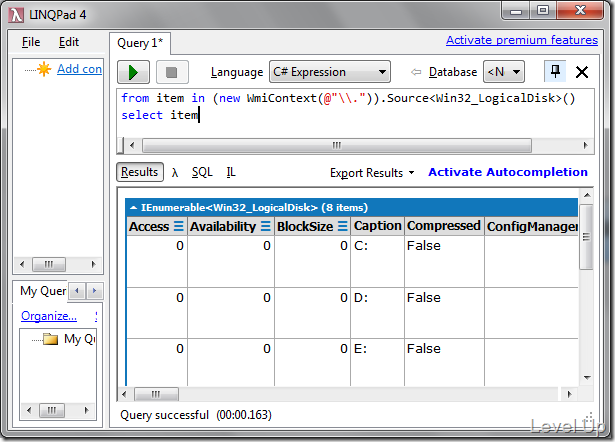Click the Organize... link
The image size is (615, 442).
(x=49, y=316)
